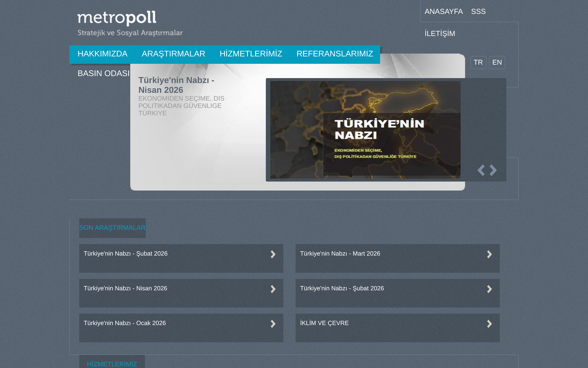The image size is (588, 368).
Task: Open Türkiye'nin Nabzı - Mart 2026
Action: coord(340,254)
